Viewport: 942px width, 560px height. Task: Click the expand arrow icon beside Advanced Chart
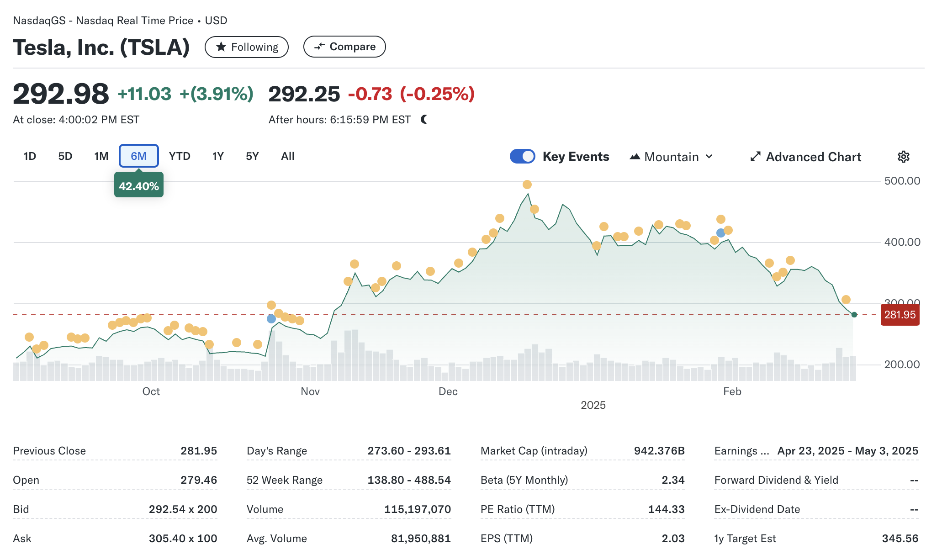[755, 157]
